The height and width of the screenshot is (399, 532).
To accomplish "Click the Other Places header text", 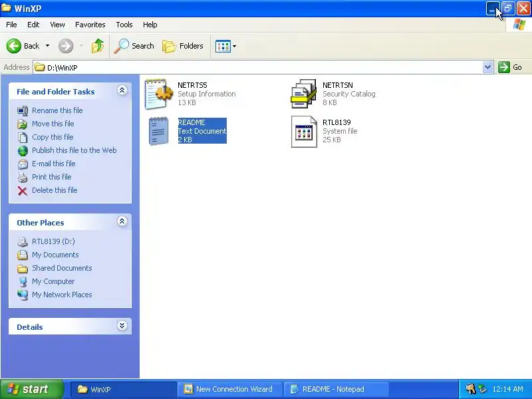I will point(41,223).
